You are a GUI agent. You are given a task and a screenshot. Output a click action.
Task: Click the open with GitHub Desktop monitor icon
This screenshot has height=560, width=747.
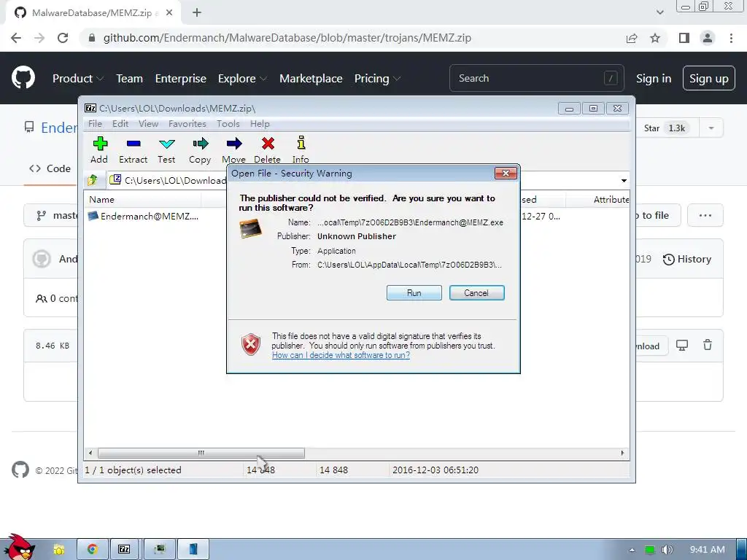(682, 345)
